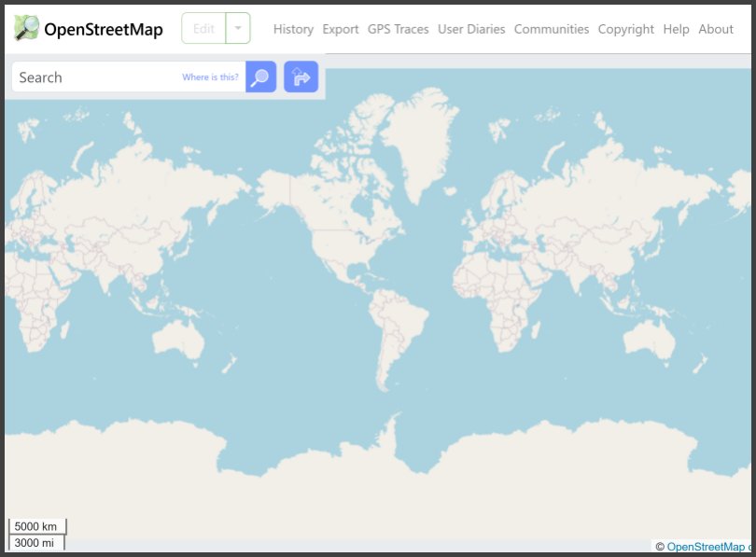Click the OpenStreetMap magnifier logo icon
756x557 pixels.
(27, 29)
